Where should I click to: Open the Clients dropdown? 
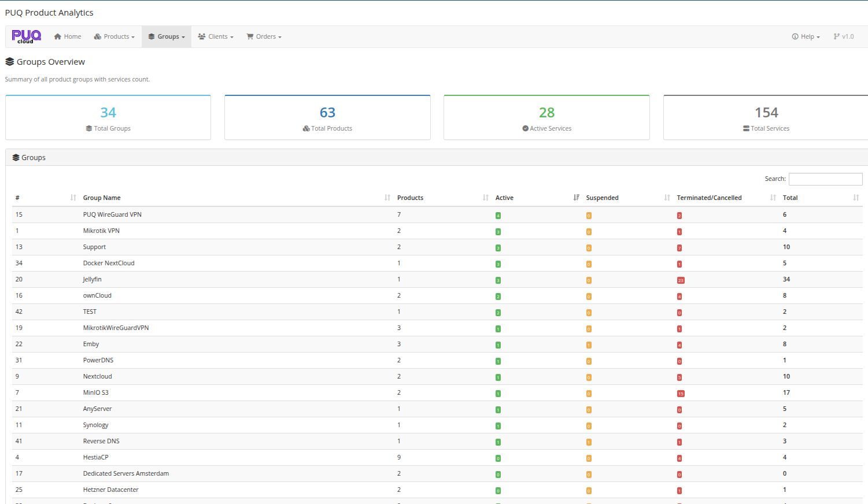[216, 36]
